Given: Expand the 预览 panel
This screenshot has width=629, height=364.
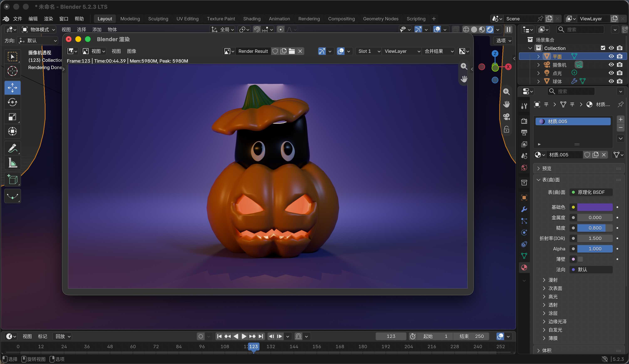Looking at the screenshot, I should coord(579,168).
